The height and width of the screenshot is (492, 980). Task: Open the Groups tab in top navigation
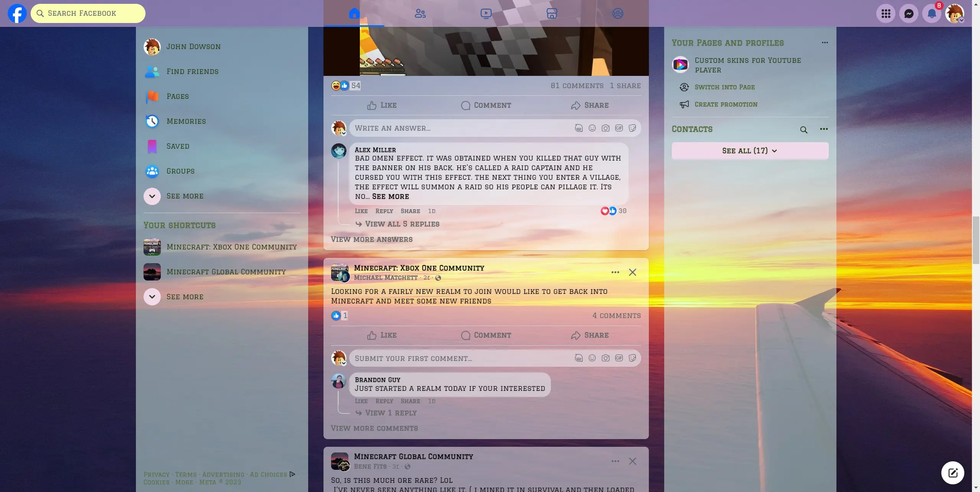pos(617,13)
